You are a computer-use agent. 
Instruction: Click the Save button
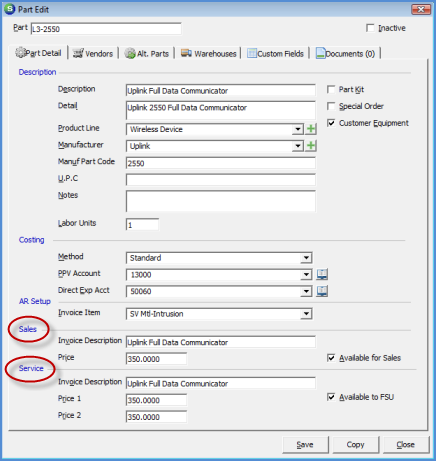click(305, 445)
